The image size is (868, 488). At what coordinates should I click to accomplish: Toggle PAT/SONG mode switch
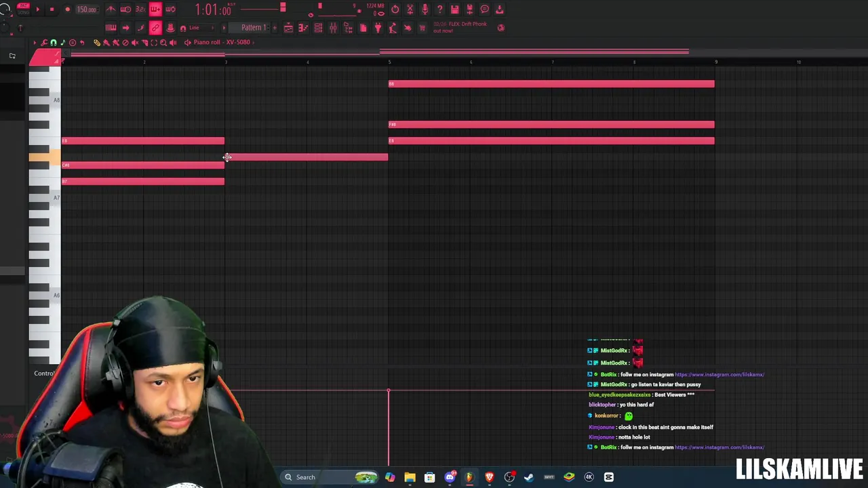pos(23,9)
